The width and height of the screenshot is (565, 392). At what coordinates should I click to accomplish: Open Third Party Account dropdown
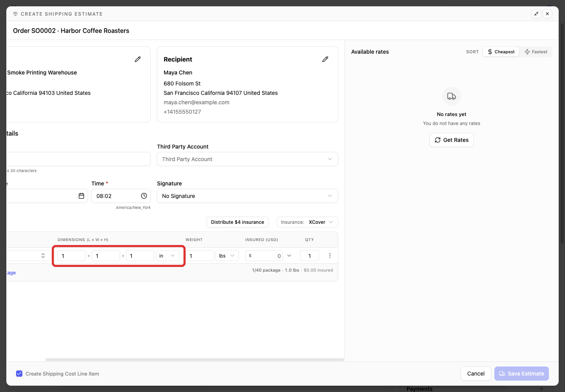(x=248, y=159)
